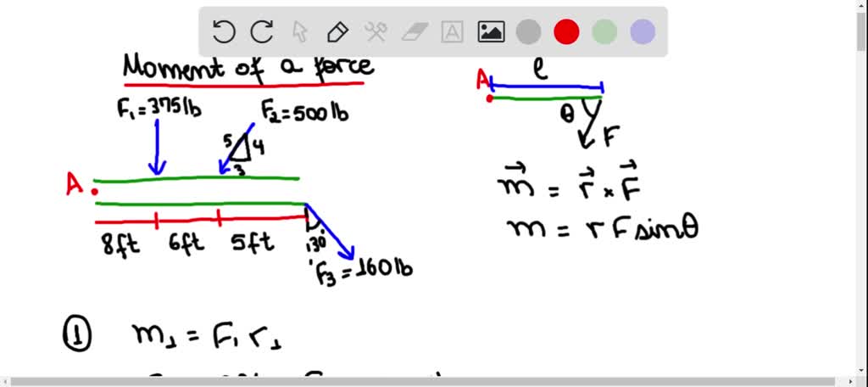The width and height of the screenshot is (868, 387).
Task: Click the redo arrow icon
Action: click(x=262, y=31)
